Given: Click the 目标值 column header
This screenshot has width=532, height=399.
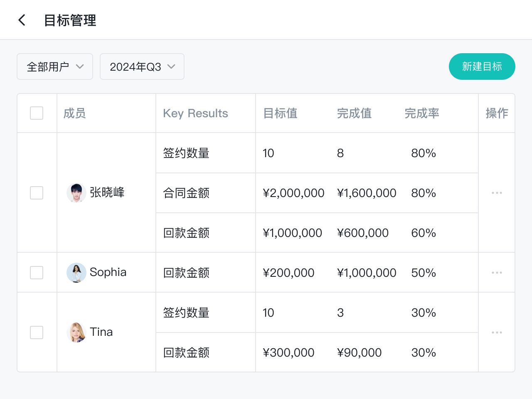Looking at the screenshot, I should click(x=281, y=113).
